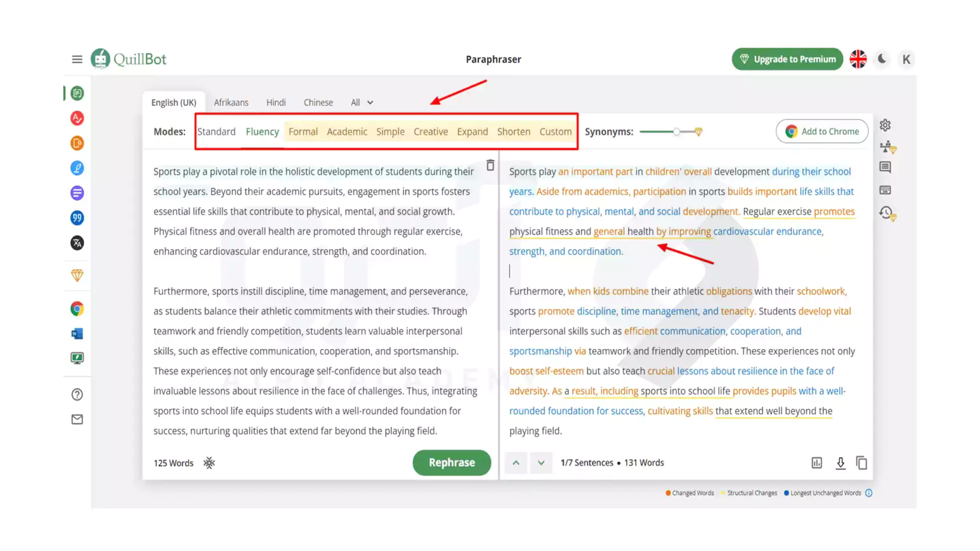Show the keyboard hotkeys icon
The width and height of the screenshot is (980, 551).
pos(885,190)
